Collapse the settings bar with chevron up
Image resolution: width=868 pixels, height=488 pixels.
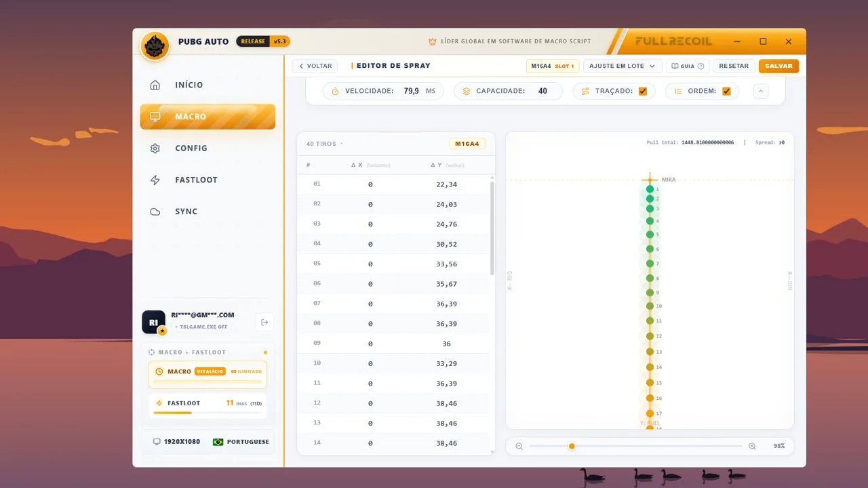(761, 91)
